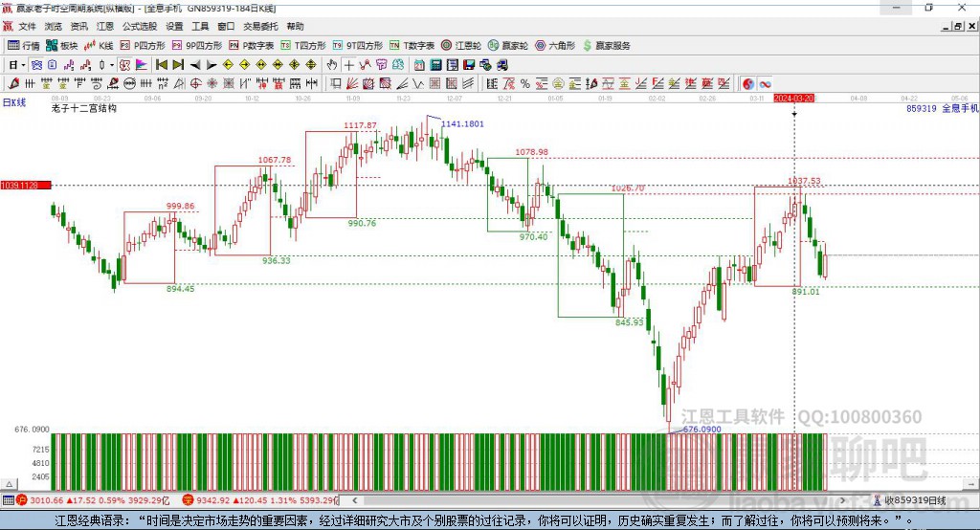
Task: Click the horizontal scrollbar right arrow
Action: click(x=842, y=500)
